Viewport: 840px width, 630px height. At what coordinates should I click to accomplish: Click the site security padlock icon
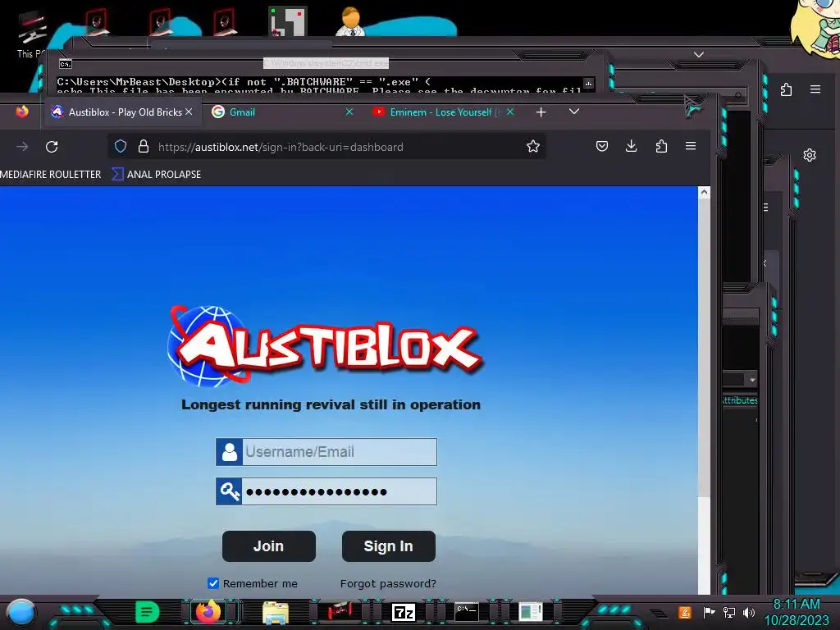click(x=143, y=146)
